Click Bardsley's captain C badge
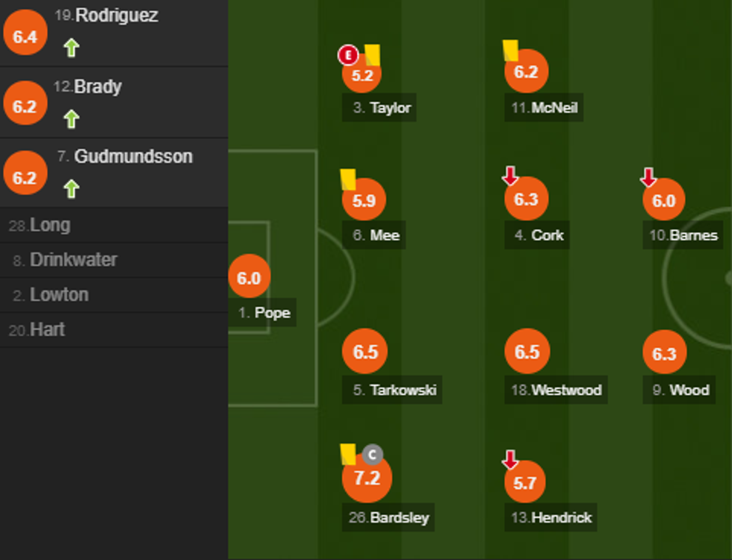732x560 pixels. tap(372, 455)
